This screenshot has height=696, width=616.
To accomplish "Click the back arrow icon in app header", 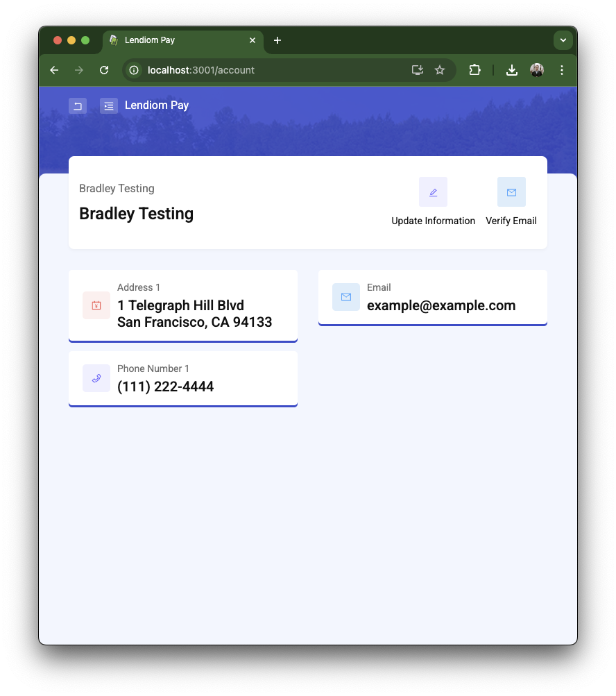I will [x=78, y=106].
